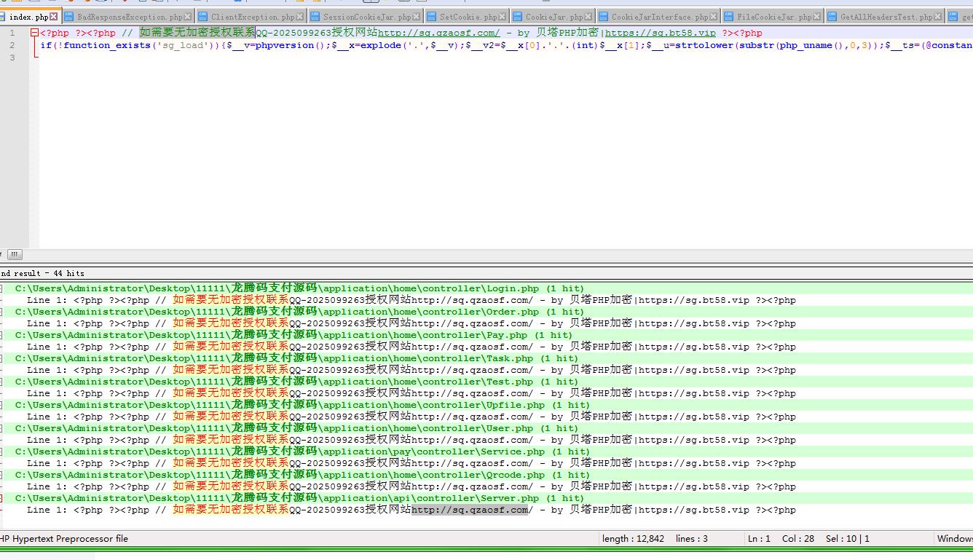Viewport: 973px width, 560px height.
Task: Select the Pay.php search result file path
Action: point(277,335)
